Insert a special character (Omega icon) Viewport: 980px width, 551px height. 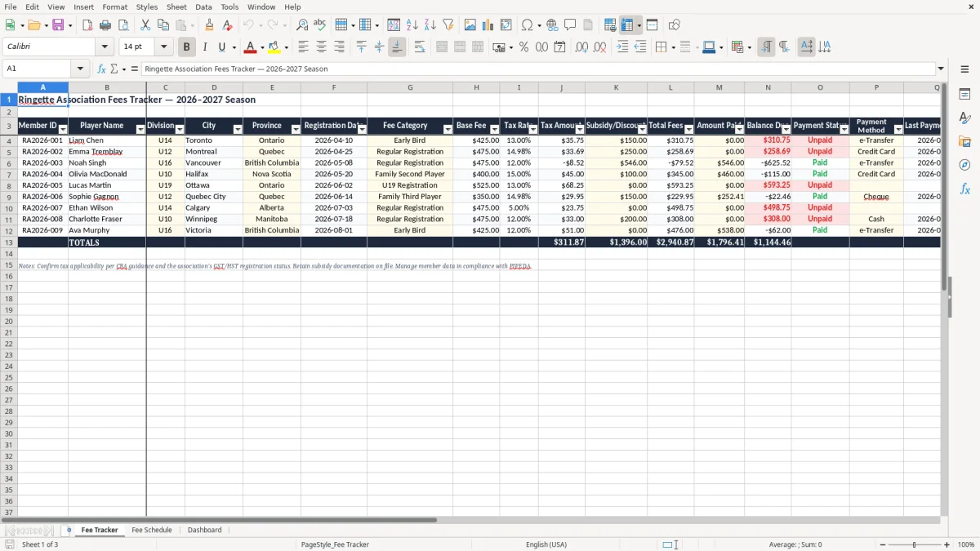point(527,25)
